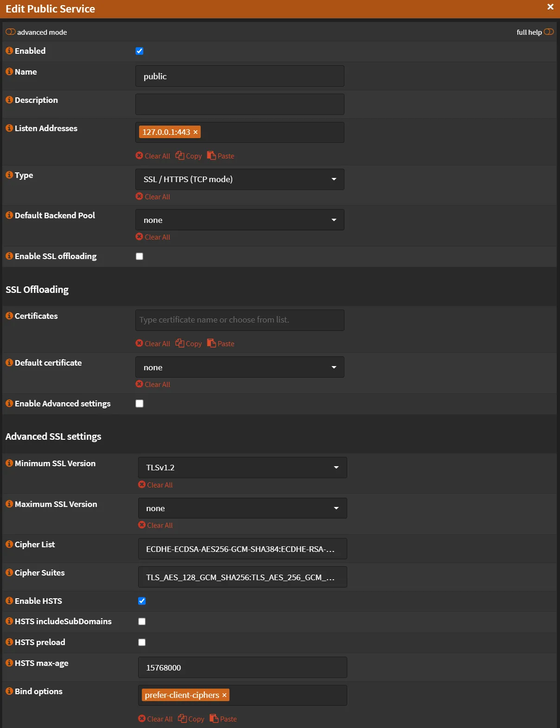
Task: Toggle the full help switch
Action: (x=549, y=32)
